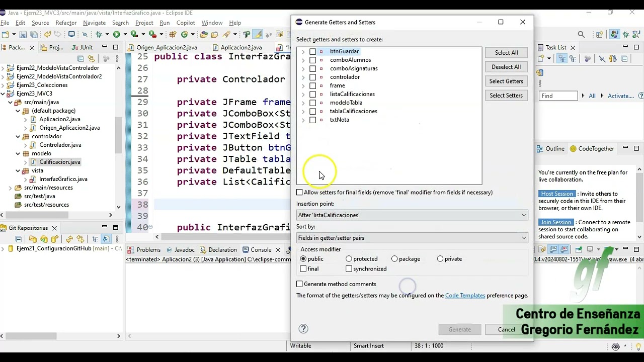Expand src/main/resources folder
This screenshot has width=644, height=362.
click(x=10, y=188)
